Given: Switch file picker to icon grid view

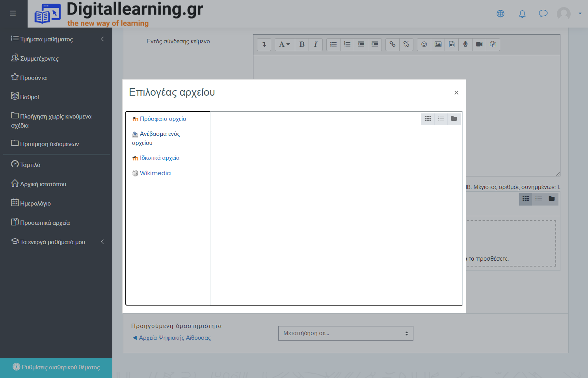Looking at the screenshot, I should point(428,119).
